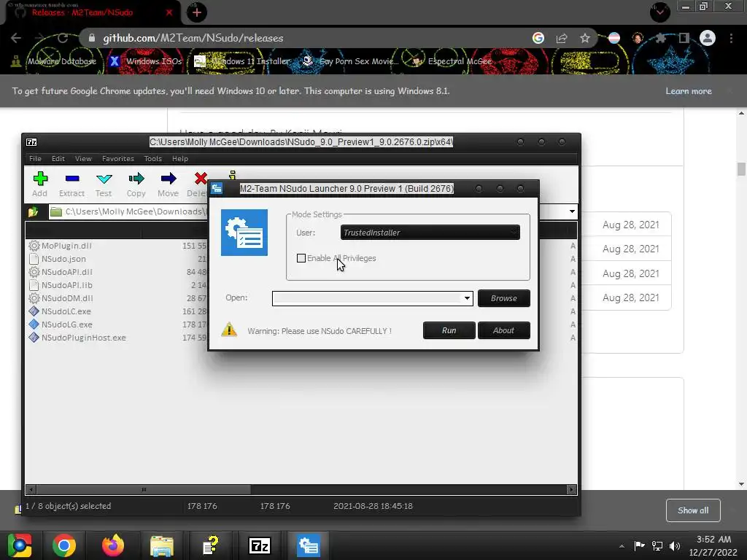Open the Tools menu in 7-Zip
This screenshot has height=560, width=747.
pos(153,158)
